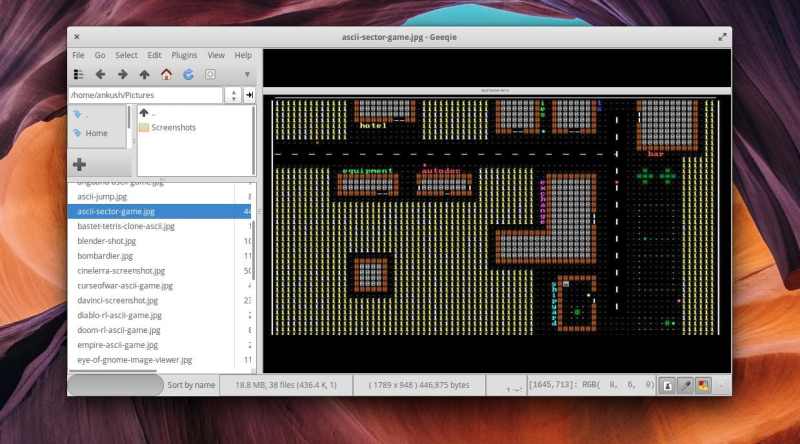Open the path history dropdown
This screenshot has height=444, width=800.
tap(232, 95)
